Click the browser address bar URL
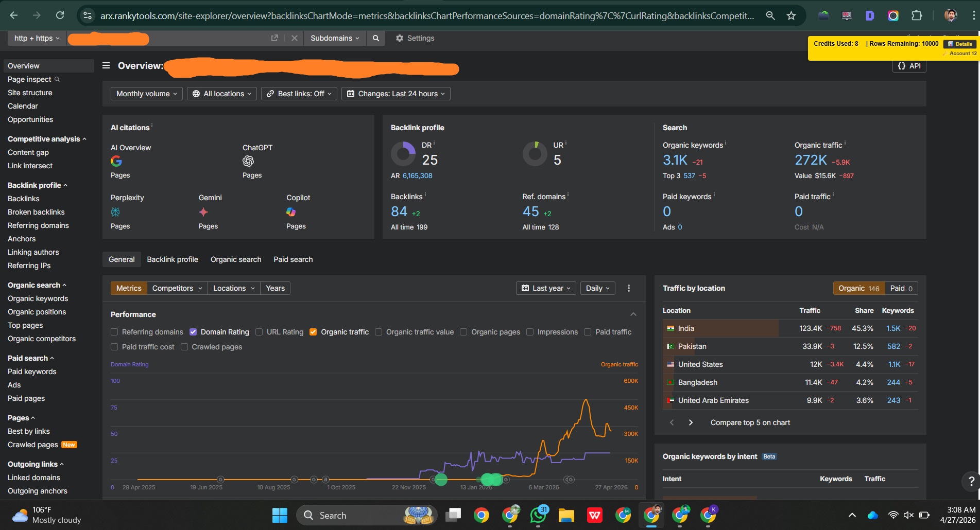980x530 pixels. [427, 16]
